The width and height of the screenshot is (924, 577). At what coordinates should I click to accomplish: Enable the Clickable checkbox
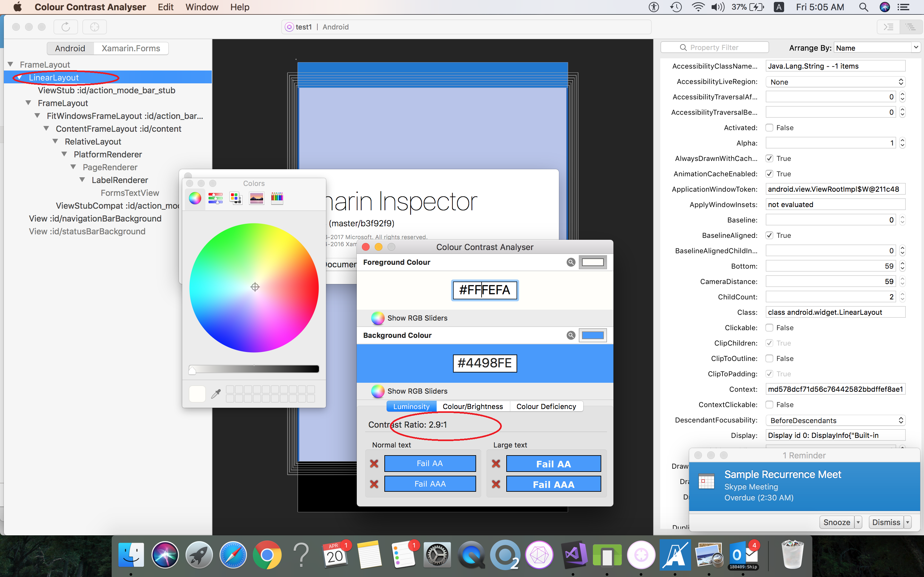769,328
